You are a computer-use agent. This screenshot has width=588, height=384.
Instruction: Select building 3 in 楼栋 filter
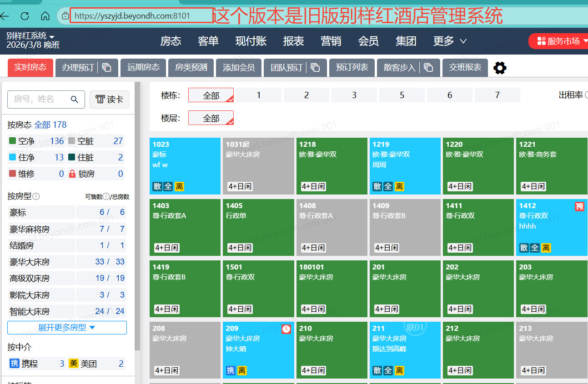tap(354, 95)
